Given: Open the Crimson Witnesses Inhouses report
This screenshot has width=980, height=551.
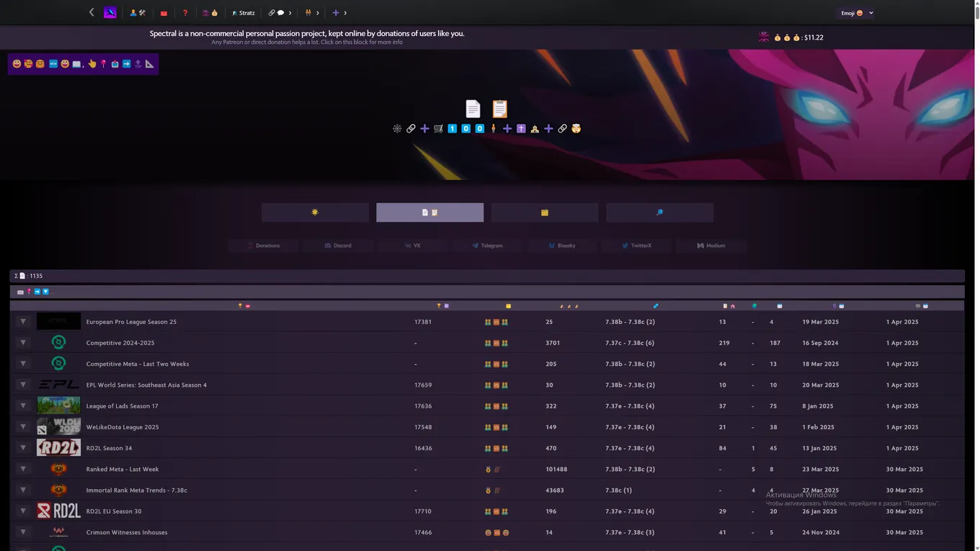Looking at the screenshot, I should click(127, 532).
